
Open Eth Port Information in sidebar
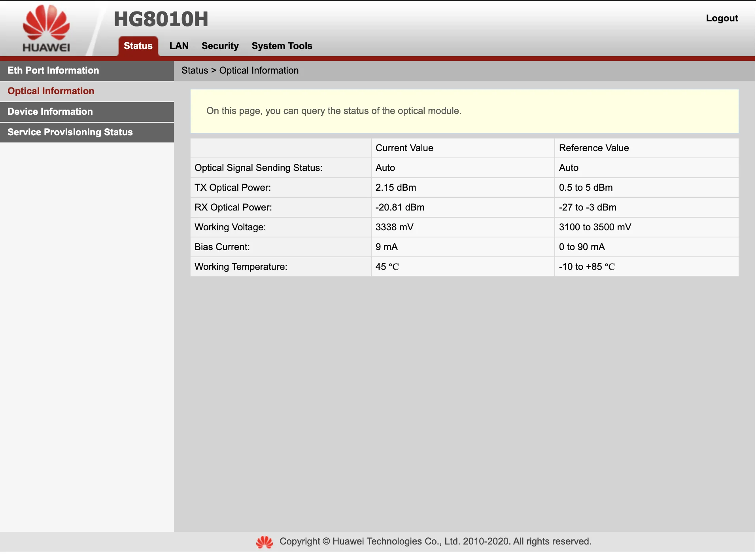click(x=53, y=70)
